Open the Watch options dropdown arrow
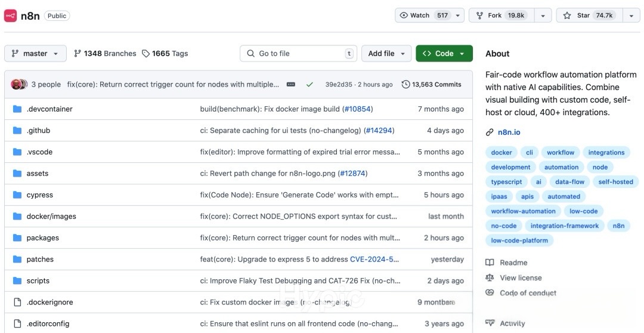Image resolution: width=644 pixels, height=333 pixels. [458, 16]
